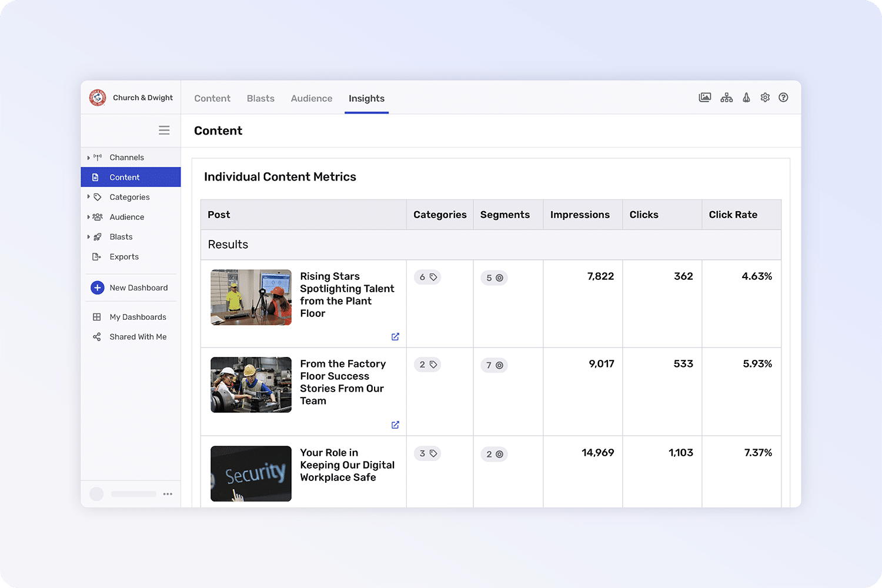Image resolution: width=882 pixels, height=588 pixels.
Task: Open the image library icon in header
Action: click(x=705, y=98)
